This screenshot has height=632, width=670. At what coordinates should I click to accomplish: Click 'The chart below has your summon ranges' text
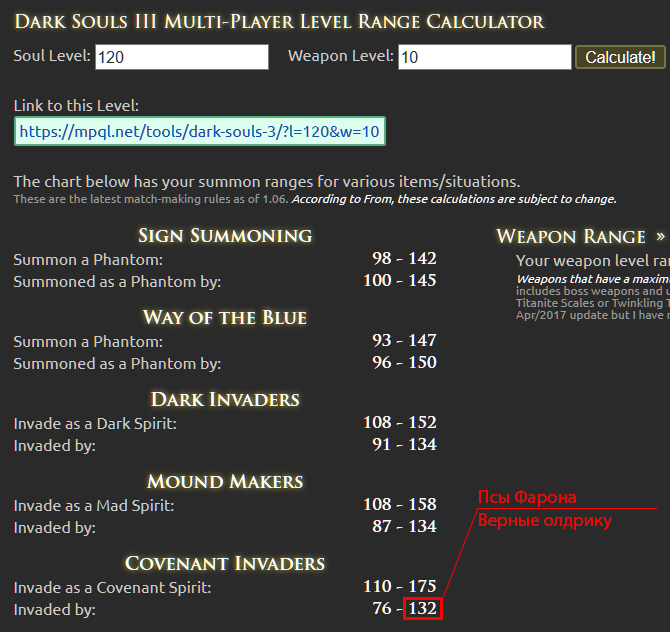267,182
